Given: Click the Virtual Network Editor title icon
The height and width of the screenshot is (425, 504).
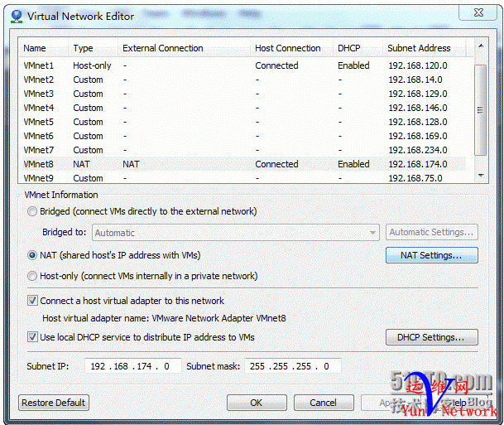Looking at the screenshot, I should point(17,16).
